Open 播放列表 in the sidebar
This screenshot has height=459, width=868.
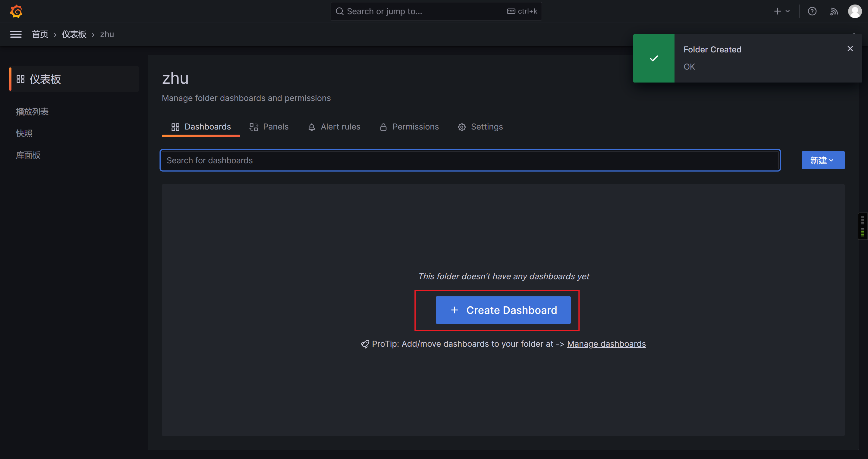(x=32, y=112)
